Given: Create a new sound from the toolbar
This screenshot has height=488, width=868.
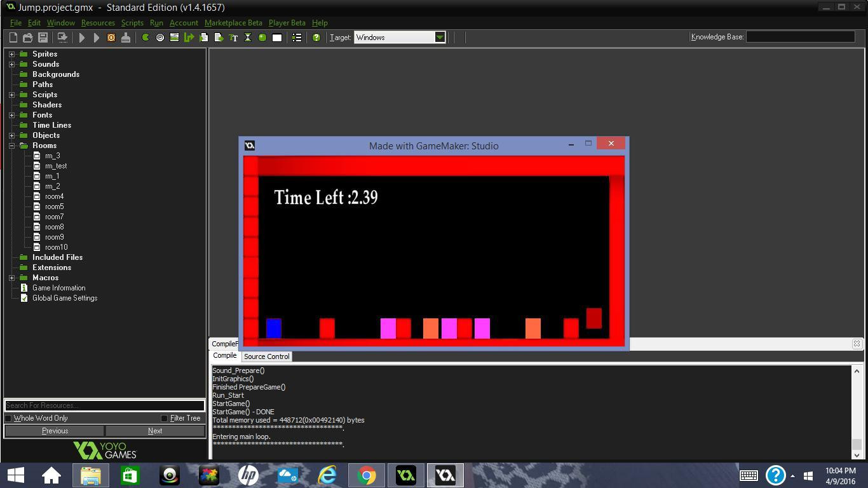Looking at the screenshot, I should (160, 37).
